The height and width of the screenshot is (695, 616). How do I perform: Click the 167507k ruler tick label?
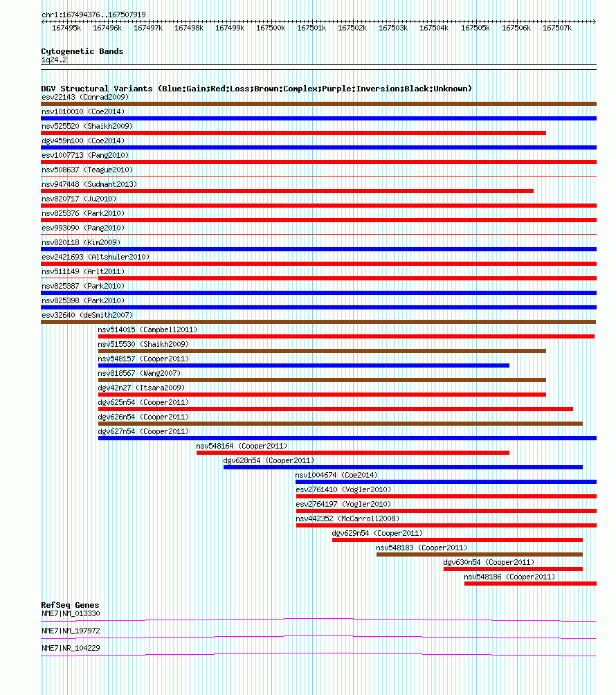[557, 28]
